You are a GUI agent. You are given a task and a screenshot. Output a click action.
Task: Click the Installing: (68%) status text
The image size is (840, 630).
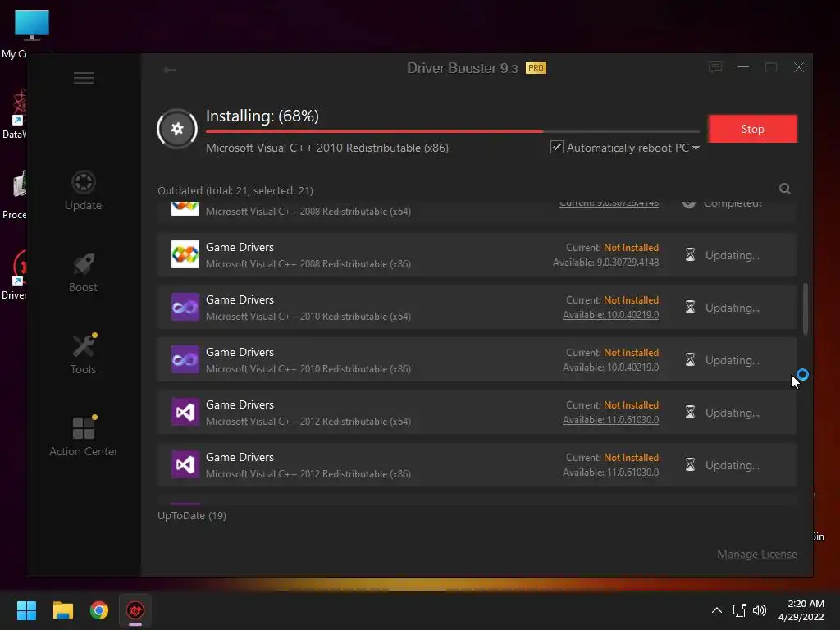pyautogui.click(x=262, y=116)
